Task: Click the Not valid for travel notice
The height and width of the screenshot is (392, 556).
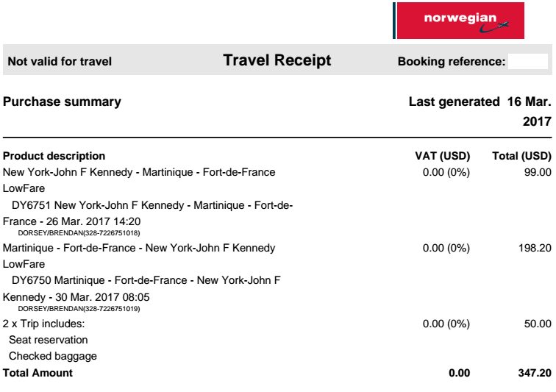Action: pos(60,61)
